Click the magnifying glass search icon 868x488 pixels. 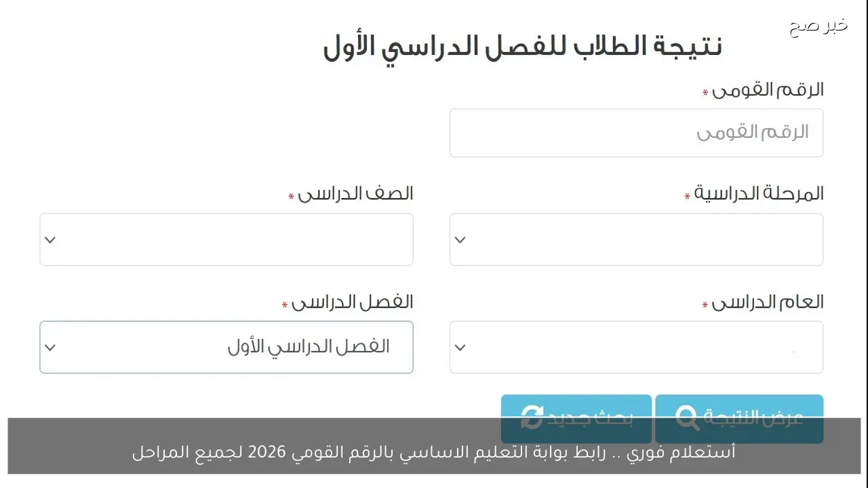tap(689, 418)
